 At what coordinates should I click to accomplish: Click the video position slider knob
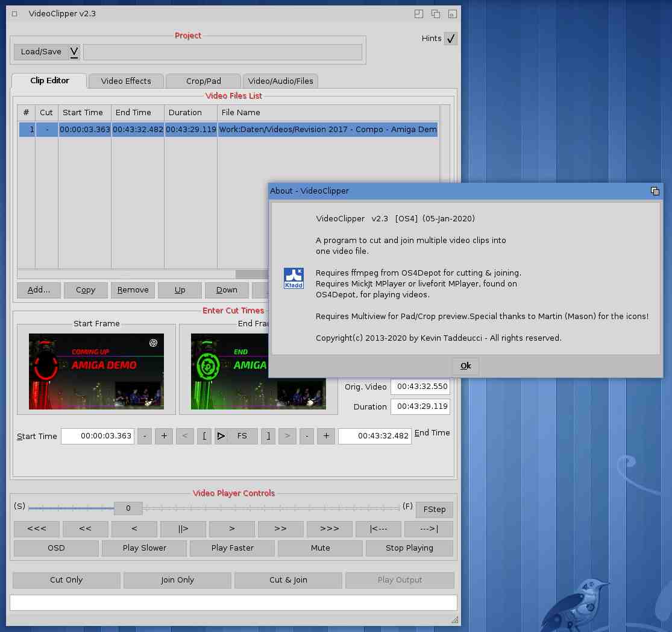pos(128,508)
